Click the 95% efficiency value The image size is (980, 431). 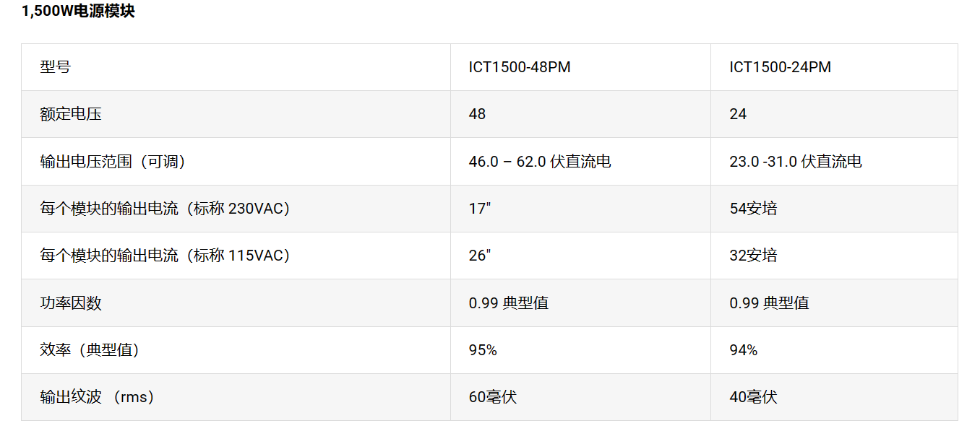click(x=483, y=350)
